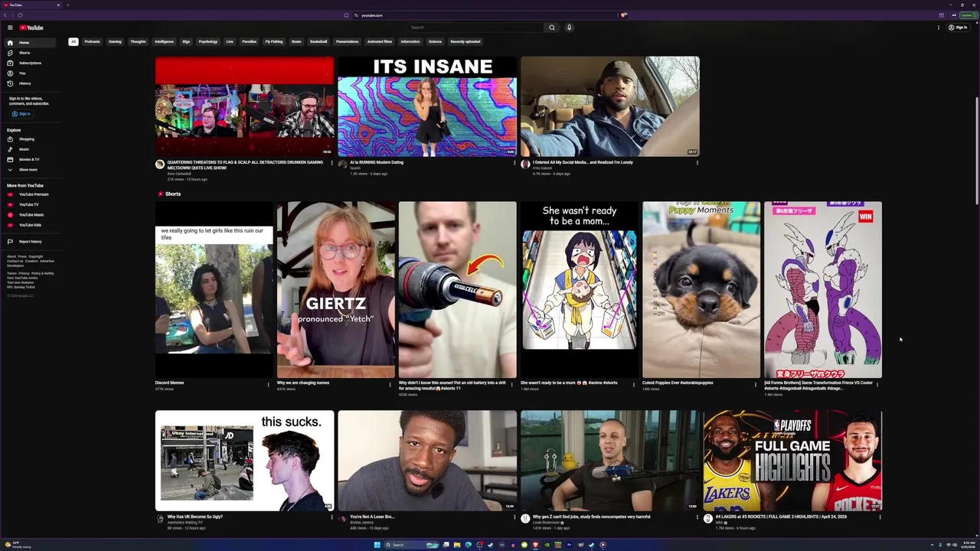Open YouTube Kids link

pos(28,225)
